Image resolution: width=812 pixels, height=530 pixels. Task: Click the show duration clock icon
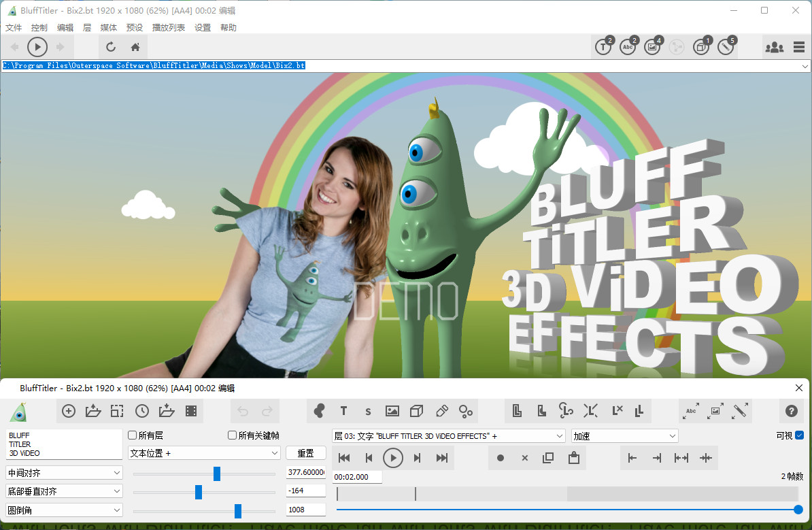(142, 412)
